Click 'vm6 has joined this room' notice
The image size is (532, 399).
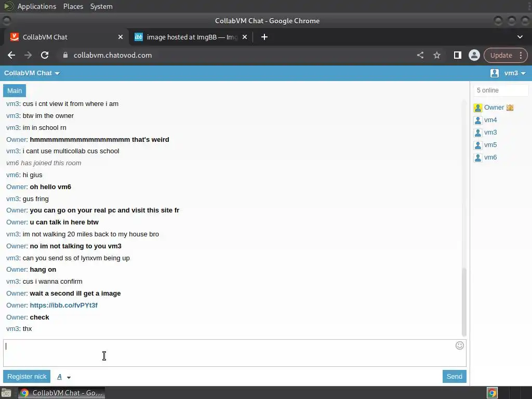(44, 163)
